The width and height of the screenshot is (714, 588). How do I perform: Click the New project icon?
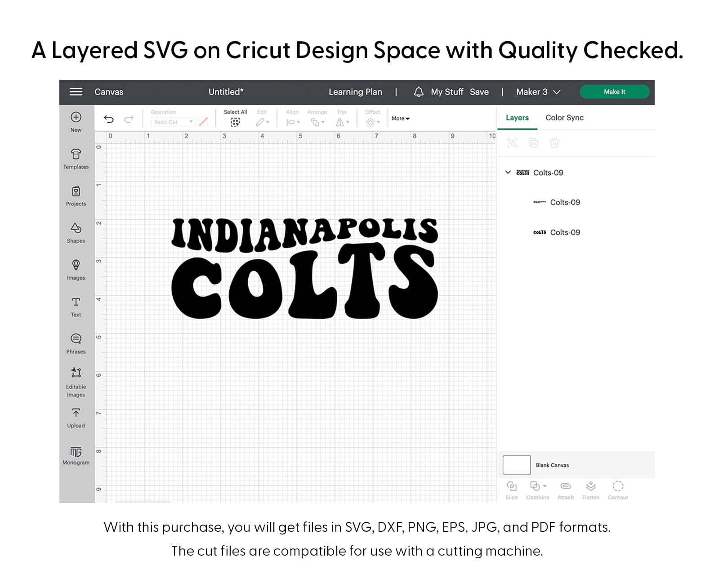pos(76,117)
